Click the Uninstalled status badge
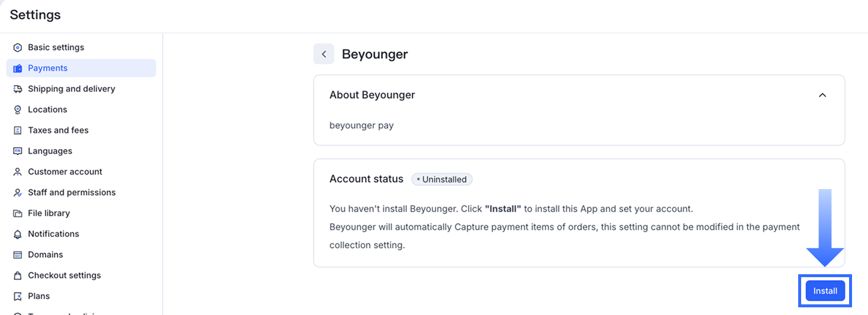The height and width of the screenshot is (315, 868). [442, 180]
